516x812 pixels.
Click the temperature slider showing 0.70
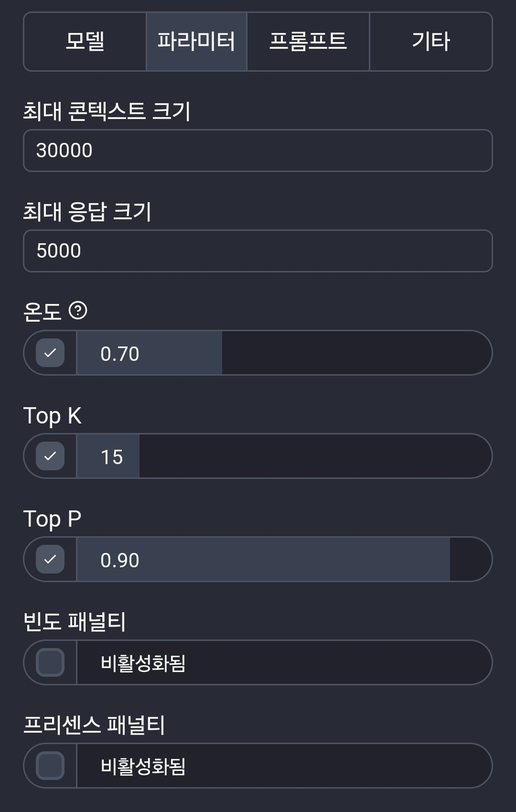pyautogui.click(x=284, y=353)
